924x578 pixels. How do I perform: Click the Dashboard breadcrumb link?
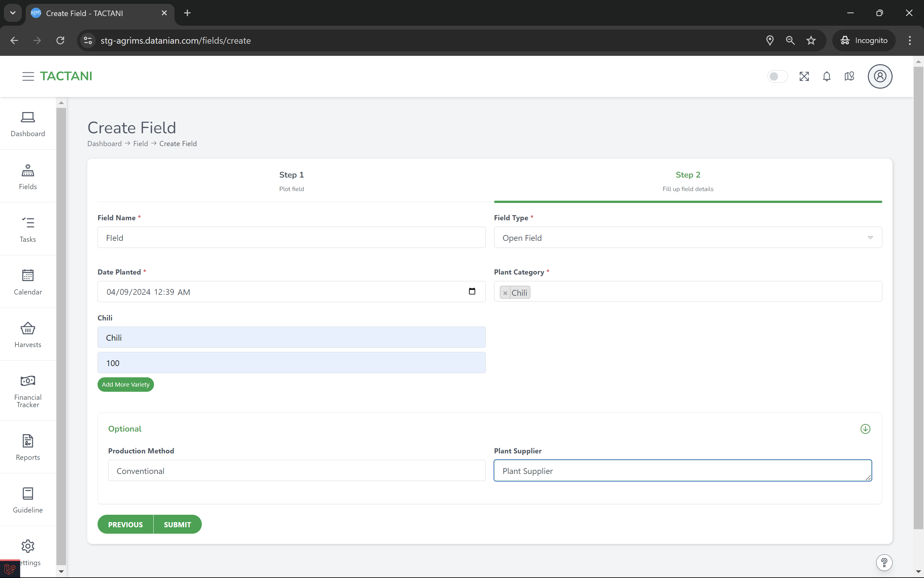pos(104,143)
